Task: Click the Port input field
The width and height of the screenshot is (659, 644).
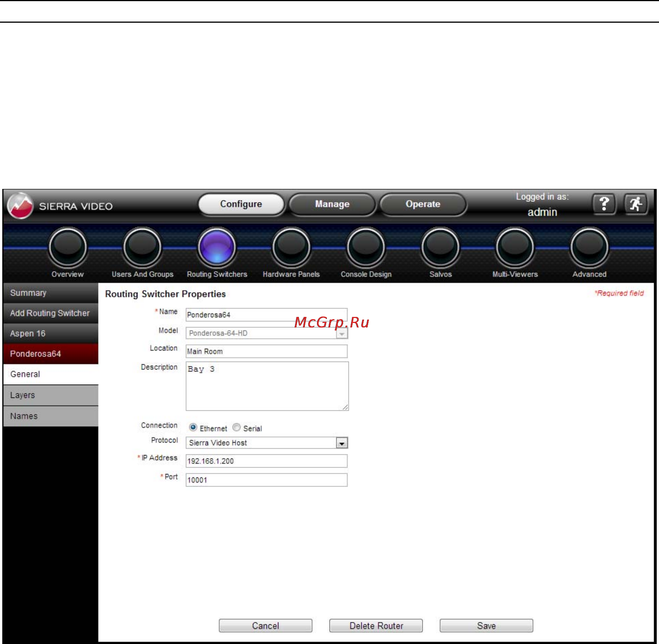Action: click(x=267, y=480)
